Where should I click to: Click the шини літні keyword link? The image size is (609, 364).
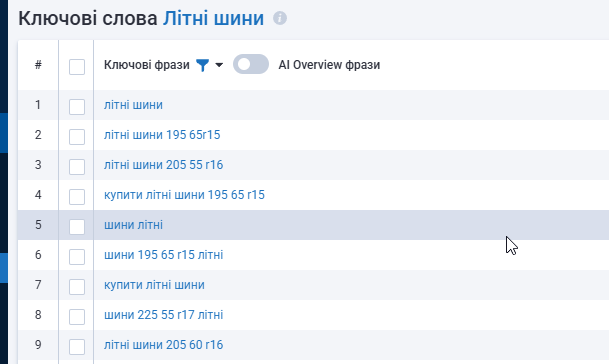tap(133, 225)
